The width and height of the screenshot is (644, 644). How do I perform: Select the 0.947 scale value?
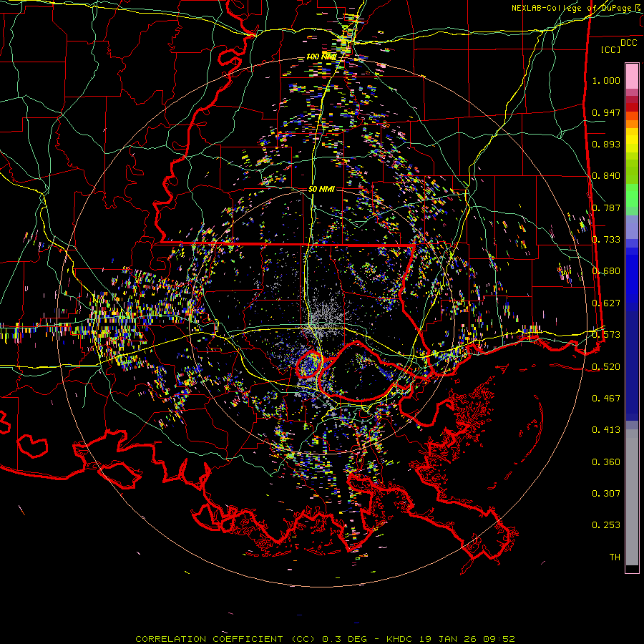(606, 112)
